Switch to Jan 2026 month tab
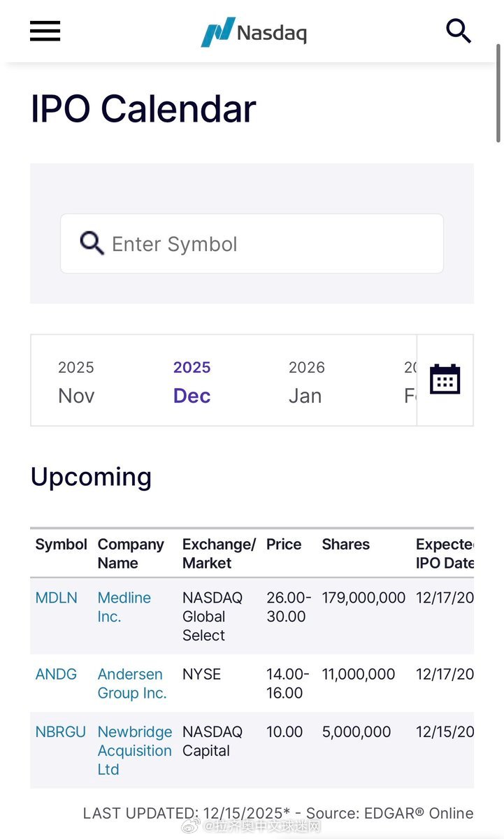This screenshot has height=839, width=504. [306, 382]
